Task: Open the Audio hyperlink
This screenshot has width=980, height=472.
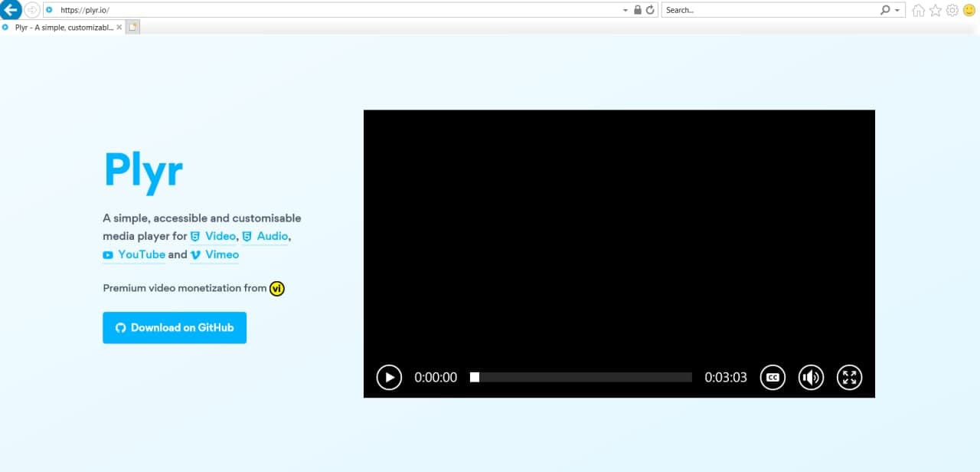Action: [272, 236]
